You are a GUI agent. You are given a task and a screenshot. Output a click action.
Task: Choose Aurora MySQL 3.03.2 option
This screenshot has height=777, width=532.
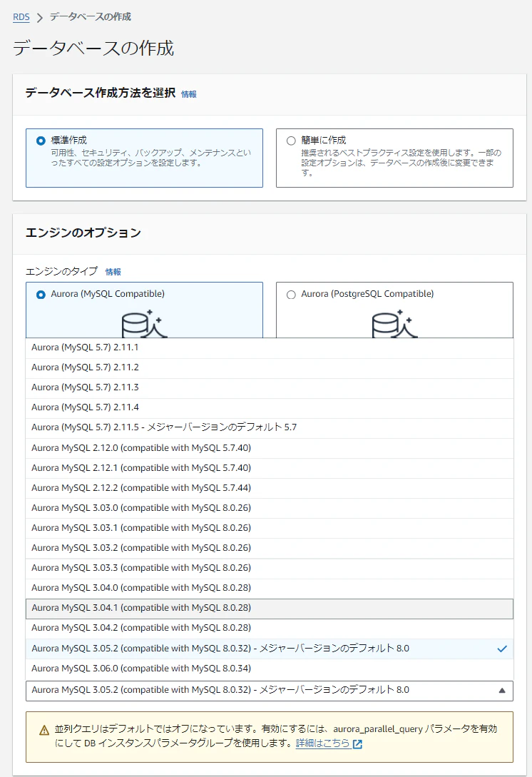coord(270,549)
